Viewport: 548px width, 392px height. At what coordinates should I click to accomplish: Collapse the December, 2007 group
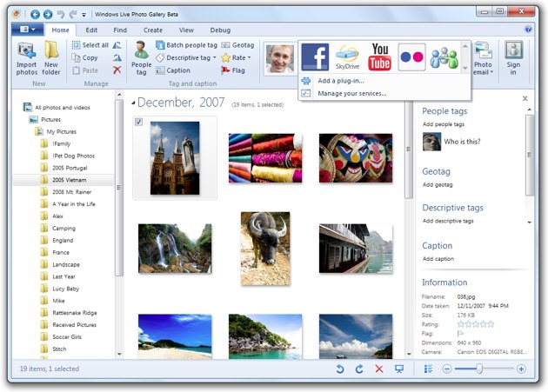coord(134,103)
